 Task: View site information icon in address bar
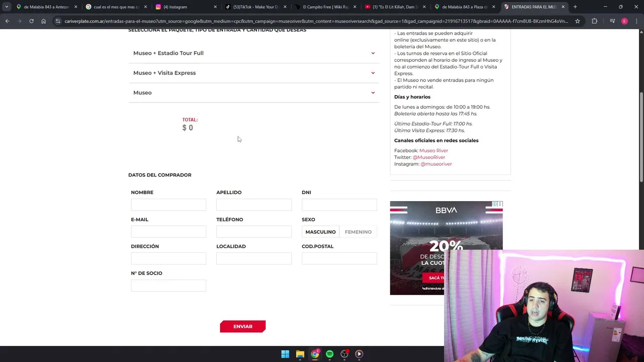(58, 21)
